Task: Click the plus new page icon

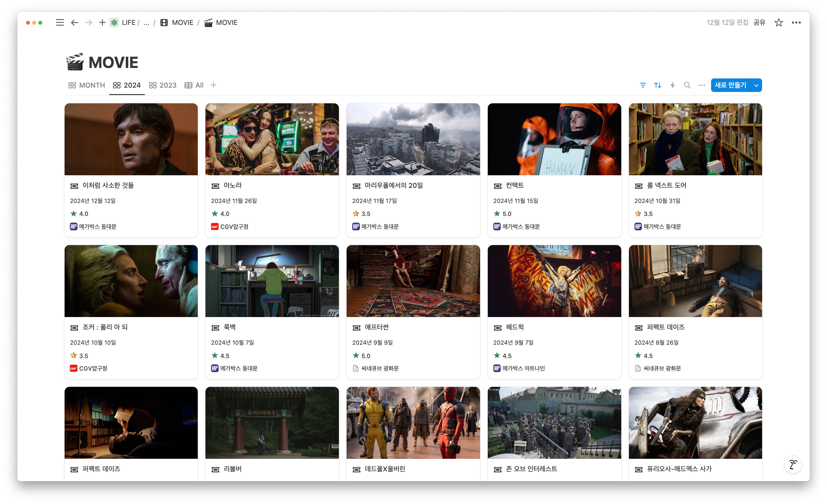Action: coord(102,22)
